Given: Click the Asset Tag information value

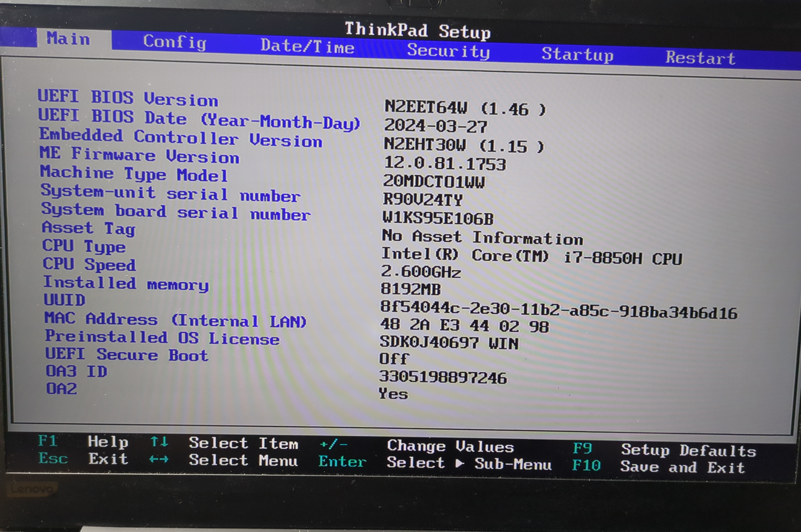Looking at the screenshot, I should click(x=482, y=237).
